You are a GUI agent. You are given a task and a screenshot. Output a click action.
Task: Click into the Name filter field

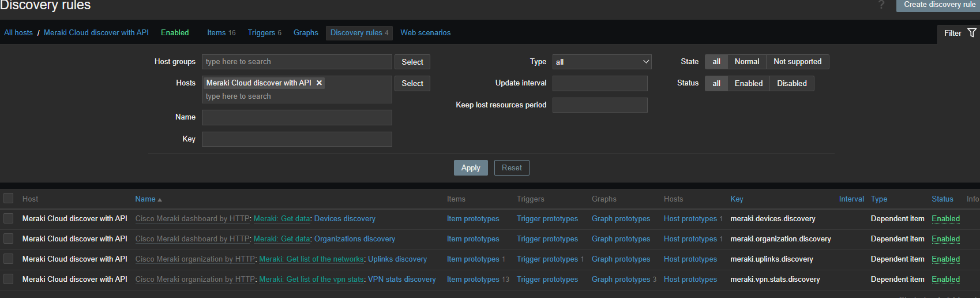pos(296,118)
